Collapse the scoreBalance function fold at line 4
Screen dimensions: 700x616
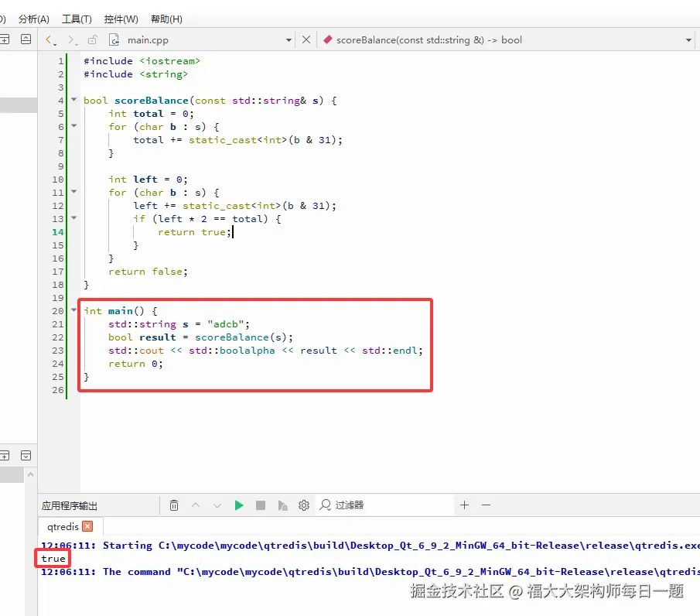[74, 100]
